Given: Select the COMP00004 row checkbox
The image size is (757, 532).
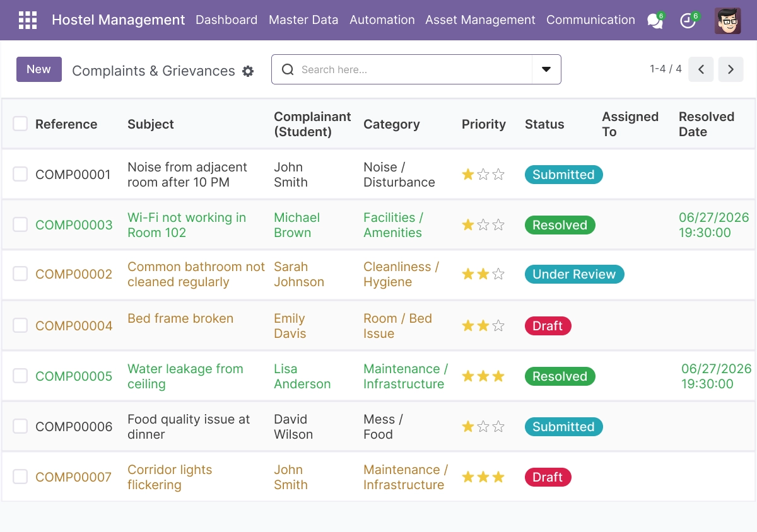Looking at the screenshot, I should point(20,325).
